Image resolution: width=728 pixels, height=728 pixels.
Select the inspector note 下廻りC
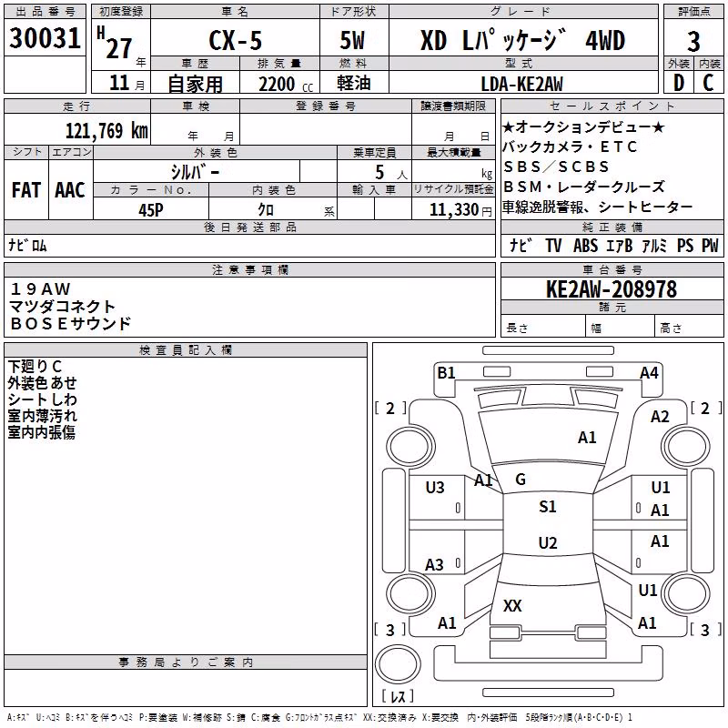point(35,367)
